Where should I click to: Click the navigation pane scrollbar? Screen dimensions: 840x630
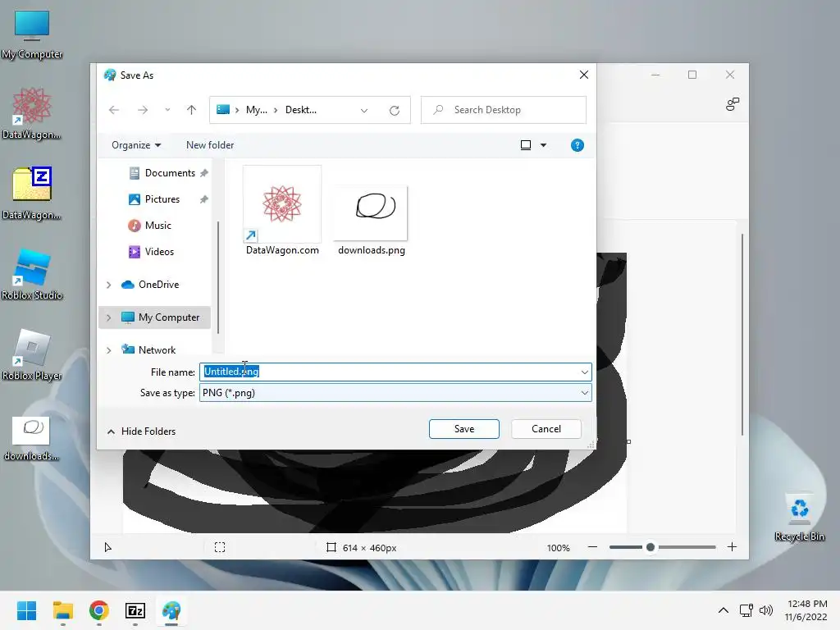click(218, 277)
